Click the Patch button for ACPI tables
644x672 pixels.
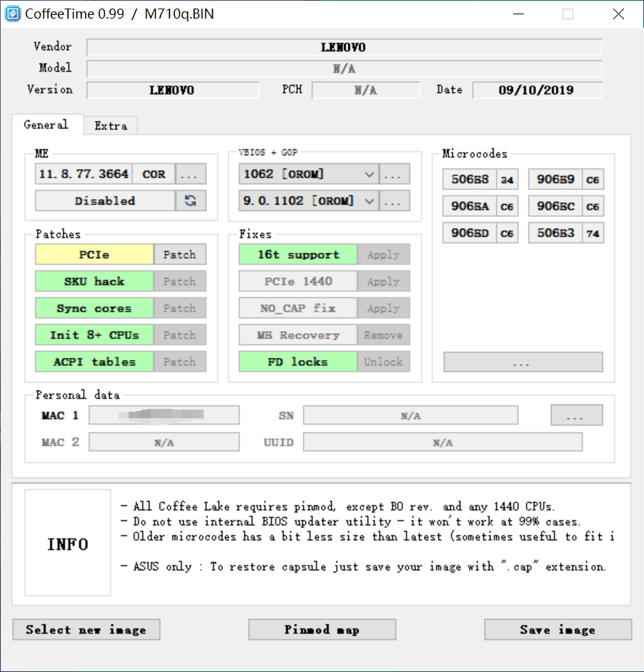(180, 362)
